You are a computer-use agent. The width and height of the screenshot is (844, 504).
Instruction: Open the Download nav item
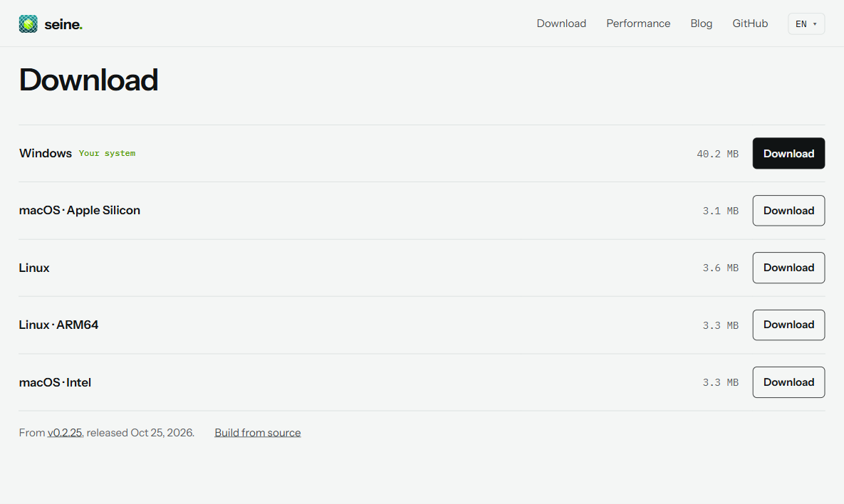tap(561, 23)
